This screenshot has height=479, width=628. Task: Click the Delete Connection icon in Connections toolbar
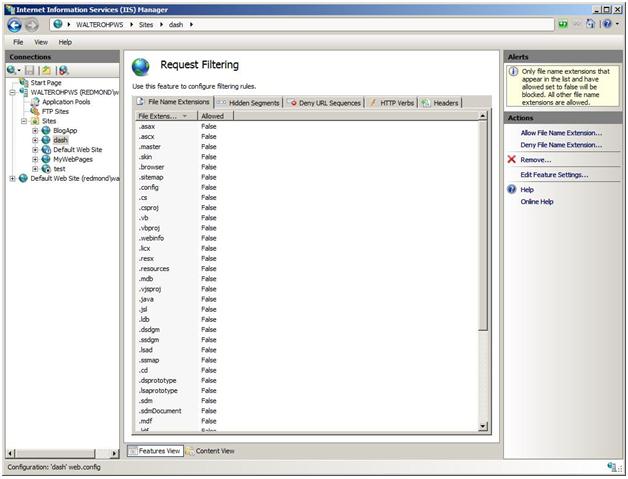[x=64, y=70]
